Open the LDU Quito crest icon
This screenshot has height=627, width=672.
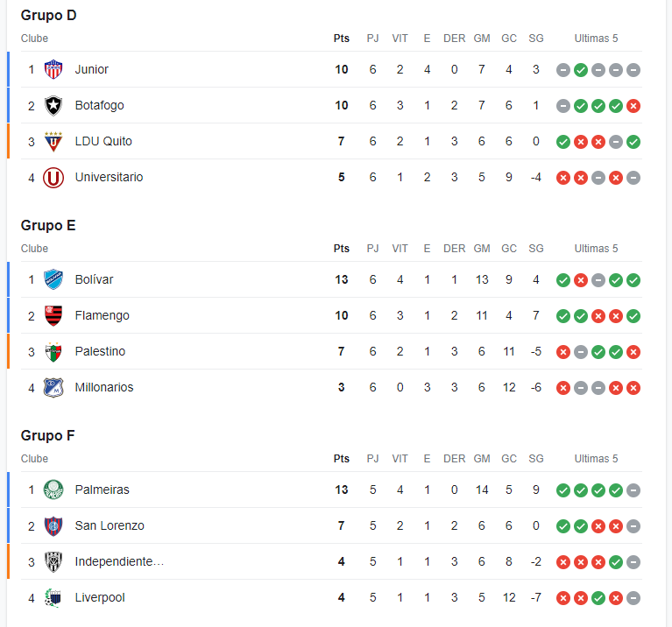[53, 141]
